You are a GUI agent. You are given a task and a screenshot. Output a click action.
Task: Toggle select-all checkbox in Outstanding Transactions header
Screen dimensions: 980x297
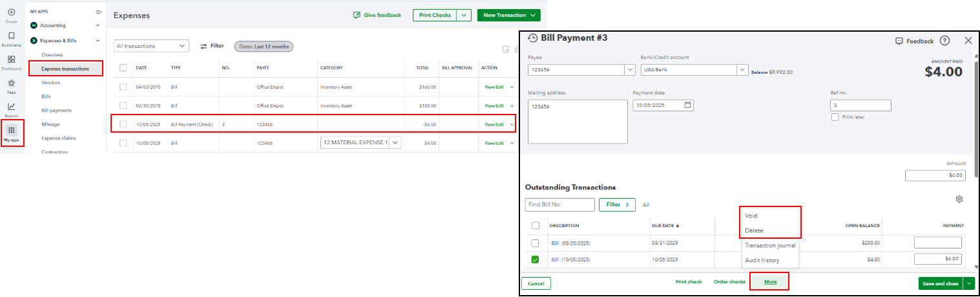tap(535, 225)
